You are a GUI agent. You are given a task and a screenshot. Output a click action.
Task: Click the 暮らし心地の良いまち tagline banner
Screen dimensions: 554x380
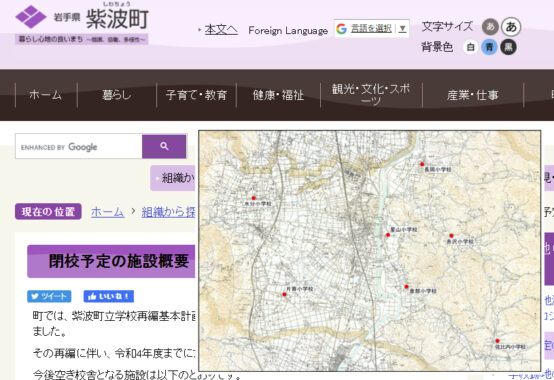click(x=82, y=39)
